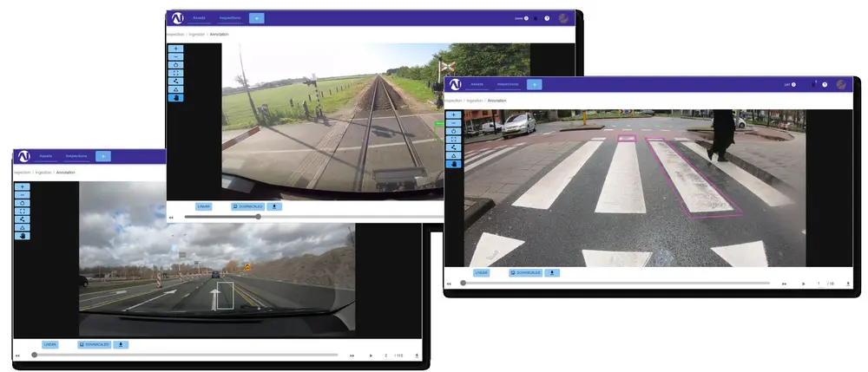
Task: Click frame slider handle in highway window
Action: (x=35, y=356)
